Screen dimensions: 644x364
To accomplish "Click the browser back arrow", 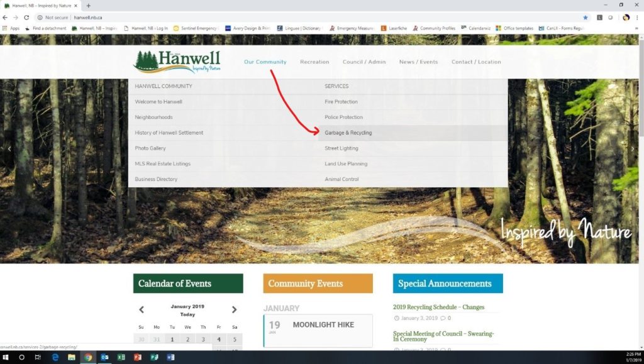I will tap(5, 18).
